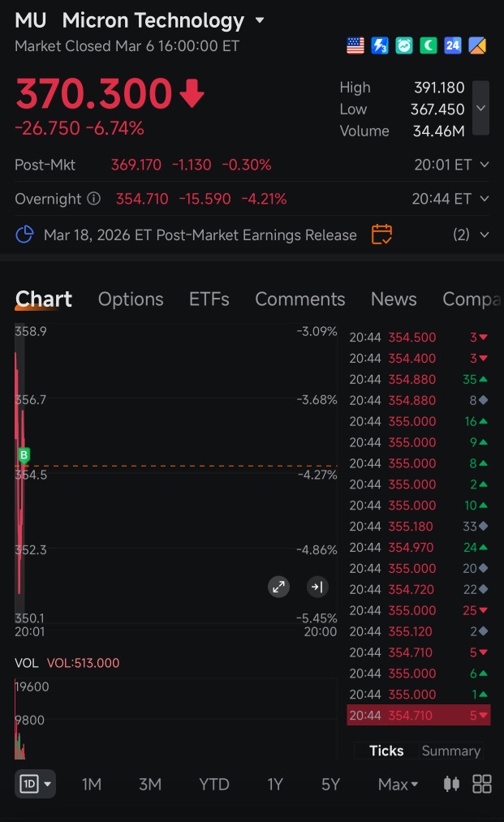The width and height of the screenshot is (504, 822).
Task: Add earnings date via orange calendar icon
Action: click(381, 235)
